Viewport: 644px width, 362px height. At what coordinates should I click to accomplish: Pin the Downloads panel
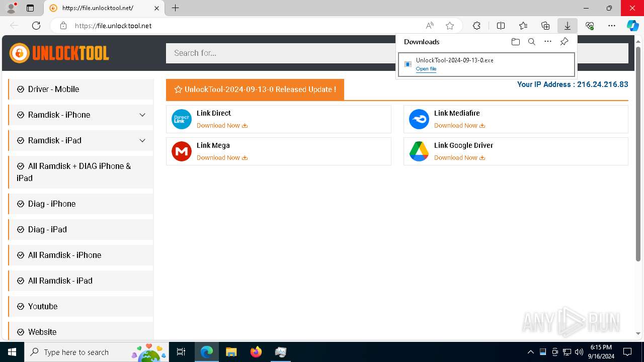564,42
